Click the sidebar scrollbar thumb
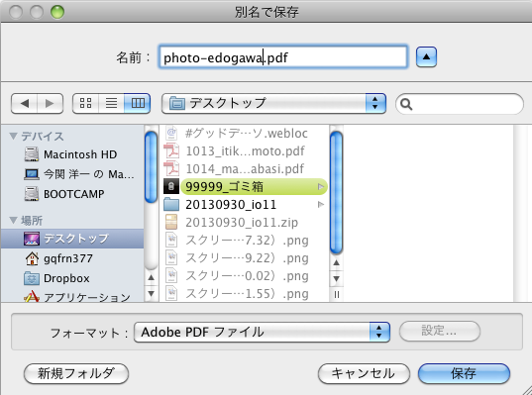The height and width of the screenshot is (395, 532). [x=151, y=167]
